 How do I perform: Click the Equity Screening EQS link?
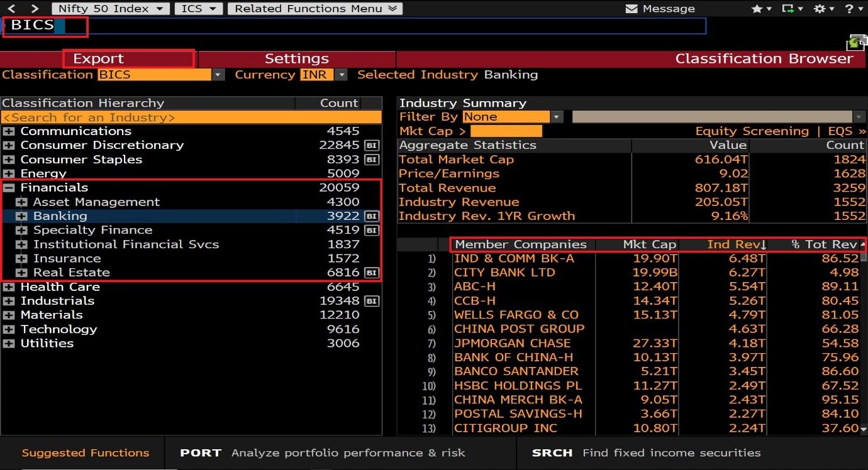tap(780, 131)
